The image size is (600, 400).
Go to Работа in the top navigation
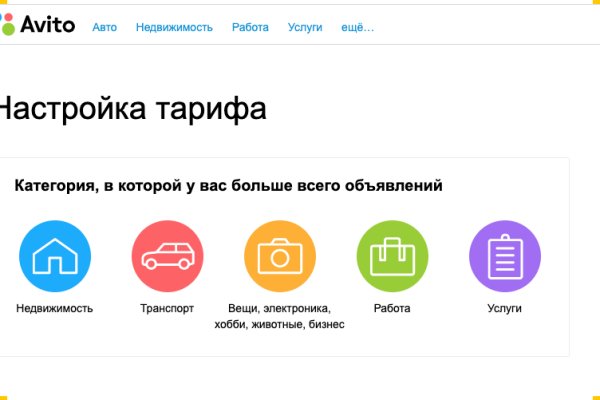[250, 27]
